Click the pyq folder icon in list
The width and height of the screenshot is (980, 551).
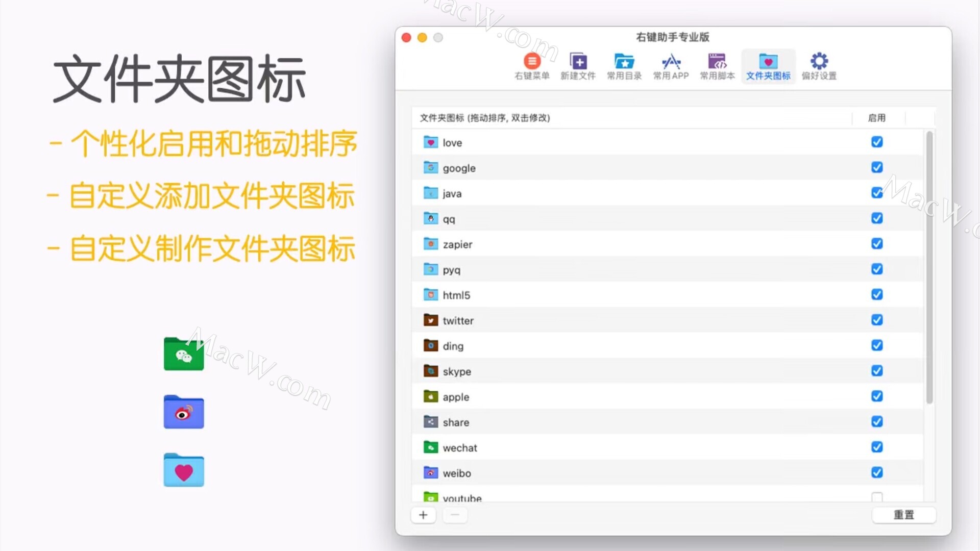point(431,269)
